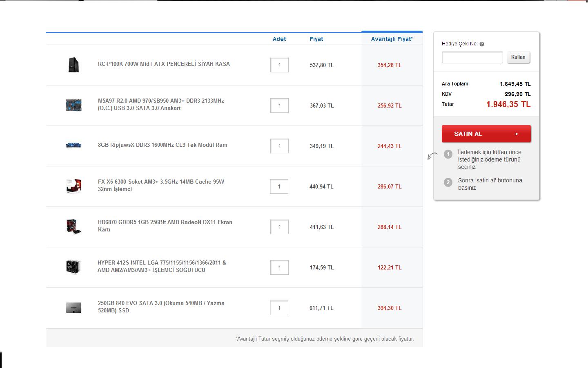The image size is (588, 368).
Task: Click the 174,59 TL price
Action: point(322,267)
